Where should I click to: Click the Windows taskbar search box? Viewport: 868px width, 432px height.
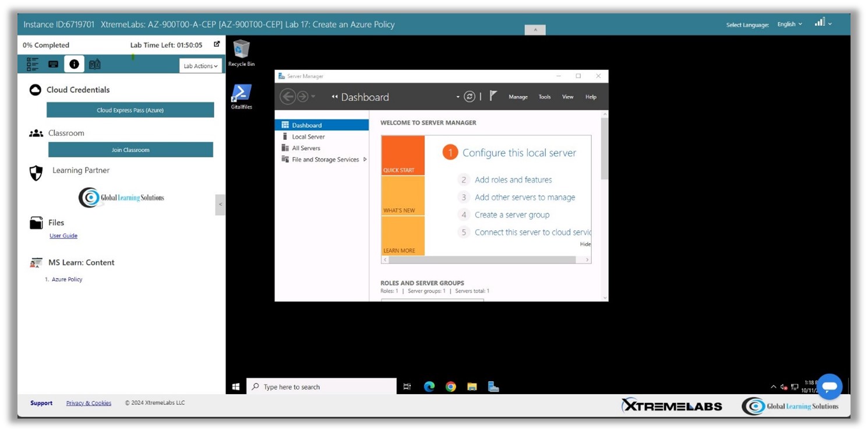click(322, 387)
